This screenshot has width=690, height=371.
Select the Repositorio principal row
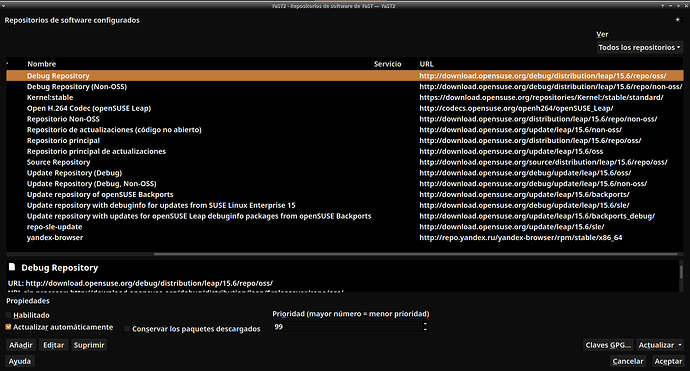345,140
